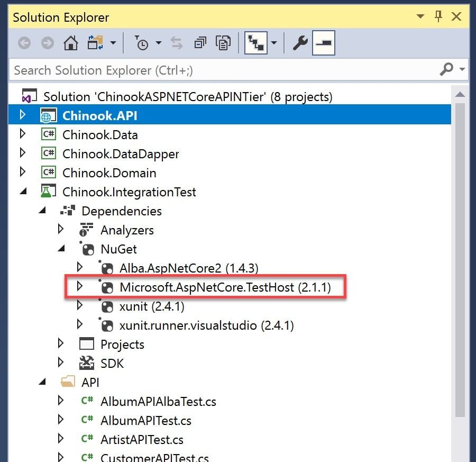Collapse the NuGet dependencies node
This screenshot has width=476, height=462.
coord(61,249)
